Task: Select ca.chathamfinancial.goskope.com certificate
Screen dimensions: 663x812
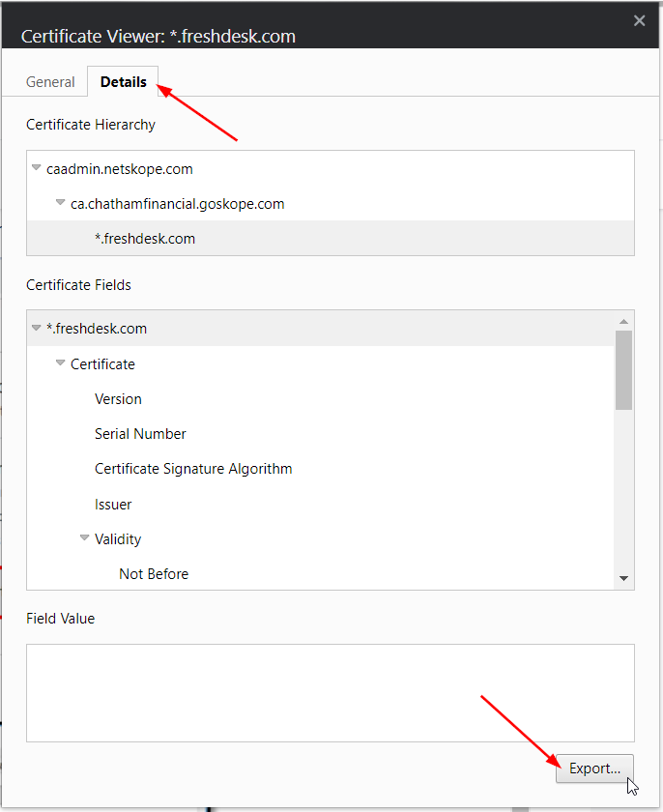Action: tap(178, 204)
